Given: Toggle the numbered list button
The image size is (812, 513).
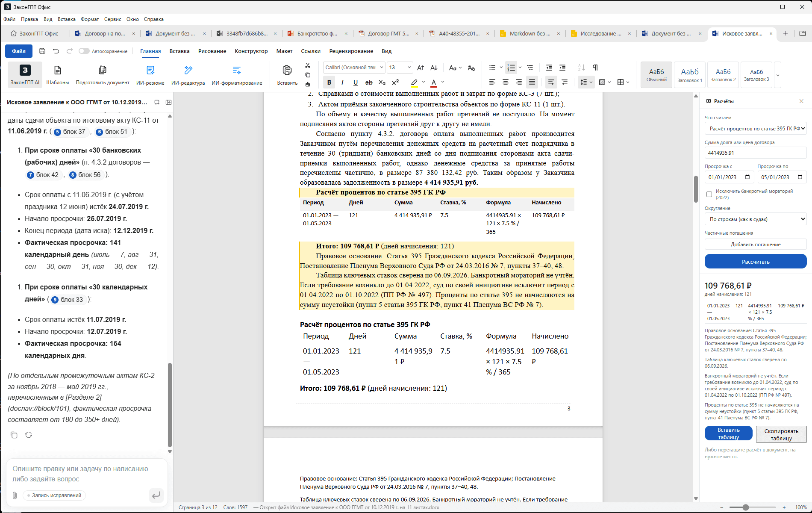Looking at the screenshot, I should 511,68.
